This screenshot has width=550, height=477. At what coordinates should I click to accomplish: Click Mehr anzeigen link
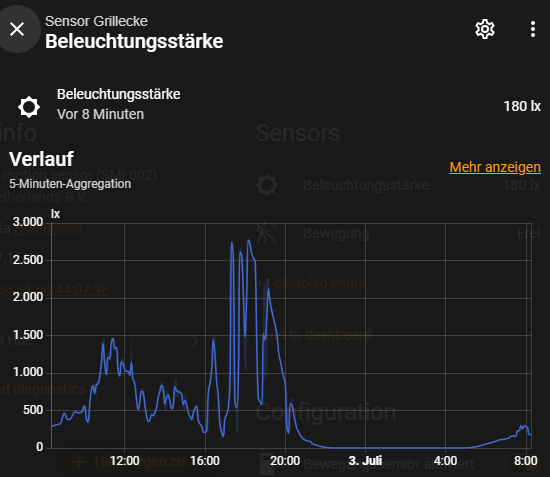tap(495, 167)
